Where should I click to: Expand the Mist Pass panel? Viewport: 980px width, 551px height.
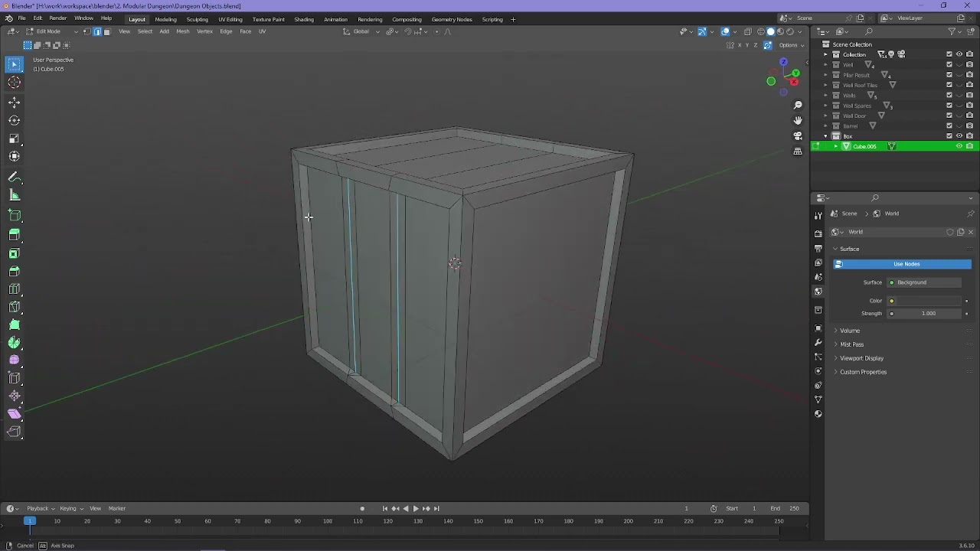(851, 344)
